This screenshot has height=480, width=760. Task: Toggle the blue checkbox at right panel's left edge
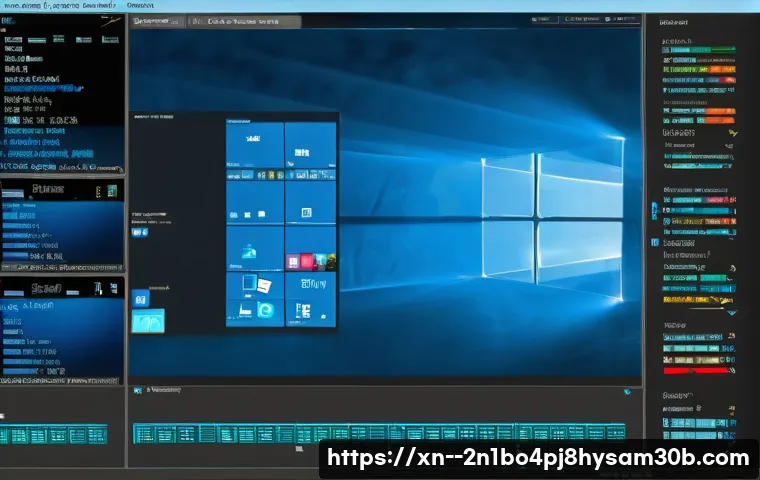coord(656,207)
